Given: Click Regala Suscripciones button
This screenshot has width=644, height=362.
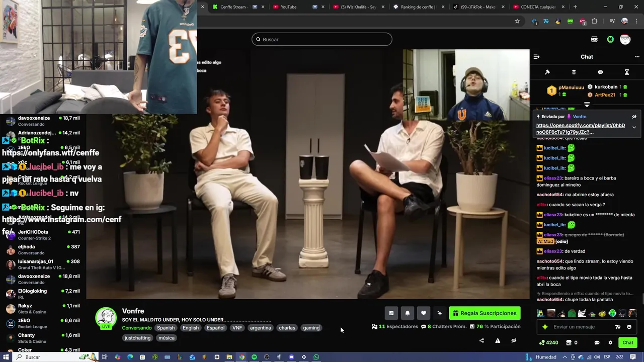Looking at the screenshot, I should pos(485,313).
